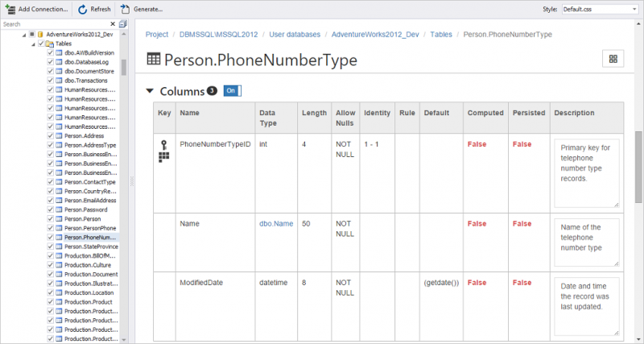Navigate to Tables breadcrumb link
Image resolution: width=644 pixels, height=344 pixels.
click(x=441, y=35)
